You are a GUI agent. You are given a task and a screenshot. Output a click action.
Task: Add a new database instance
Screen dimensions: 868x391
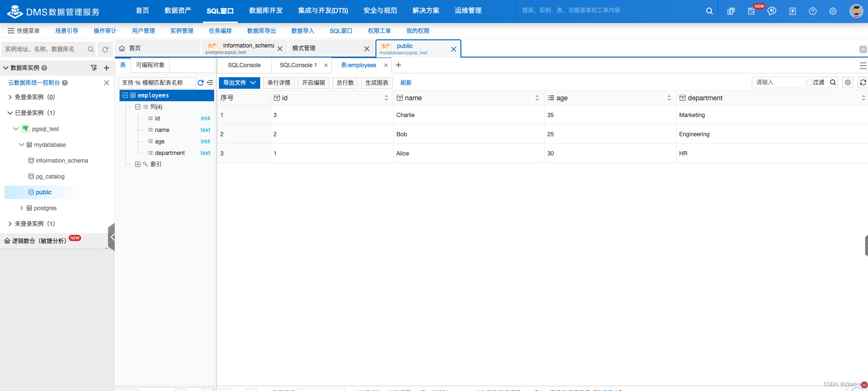click(107, 68)
